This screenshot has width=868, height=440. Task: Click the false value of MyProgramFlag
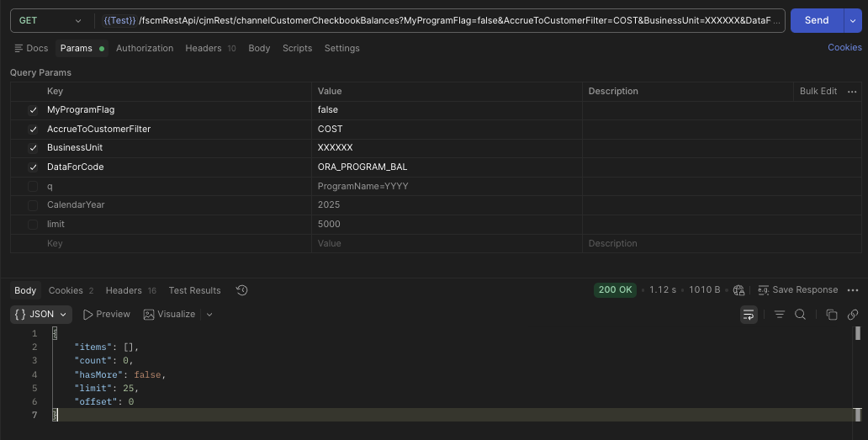(447, 110)
